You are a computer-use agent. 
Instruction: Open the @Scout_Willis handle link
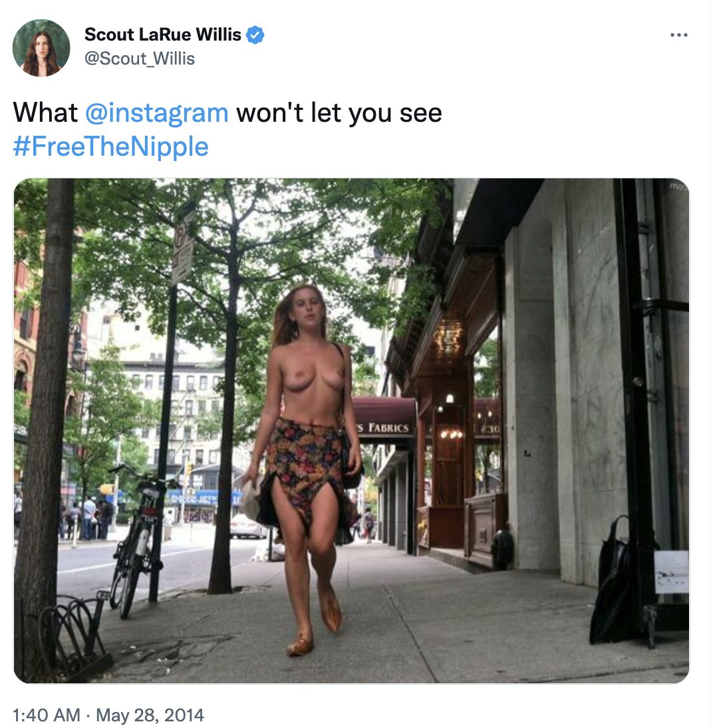(140, 59)
